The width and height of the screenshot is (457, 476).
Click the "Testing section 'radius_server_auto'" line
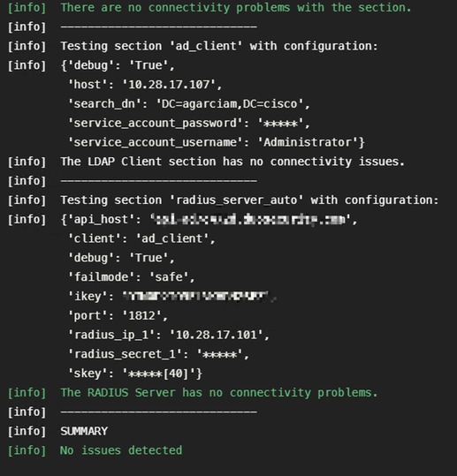click(249, 200)
